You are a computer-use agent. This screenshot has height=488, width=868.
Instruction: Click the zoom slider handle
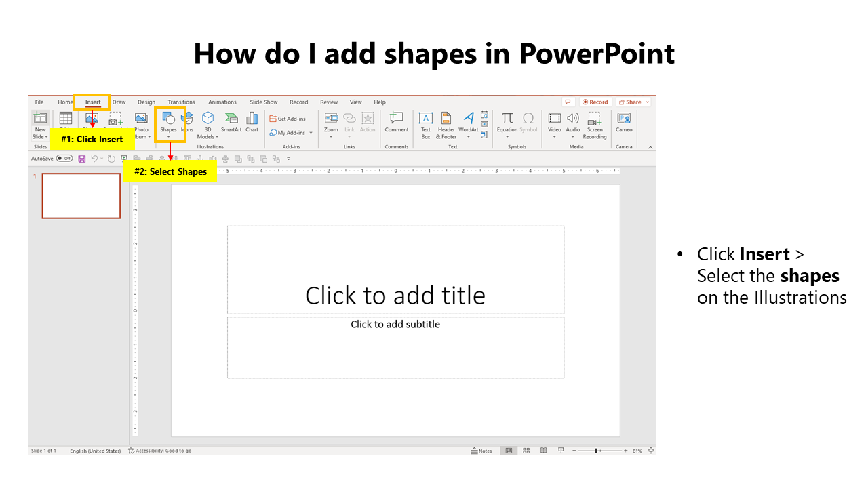[597, 451]
